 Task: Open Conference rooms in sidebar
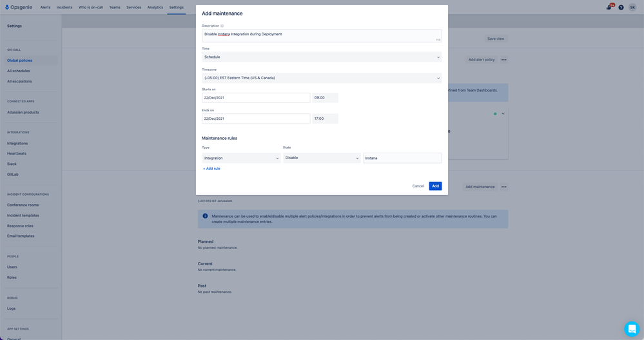23,205
